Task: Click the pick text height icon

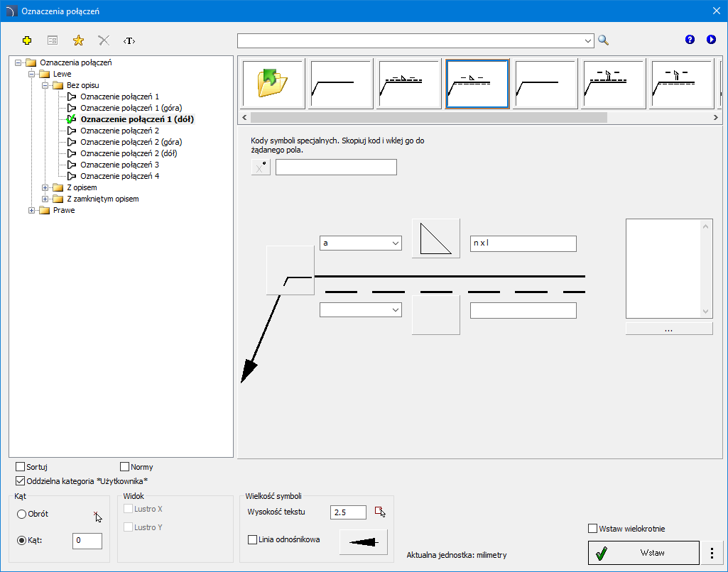Action: [x=380, y=512]
